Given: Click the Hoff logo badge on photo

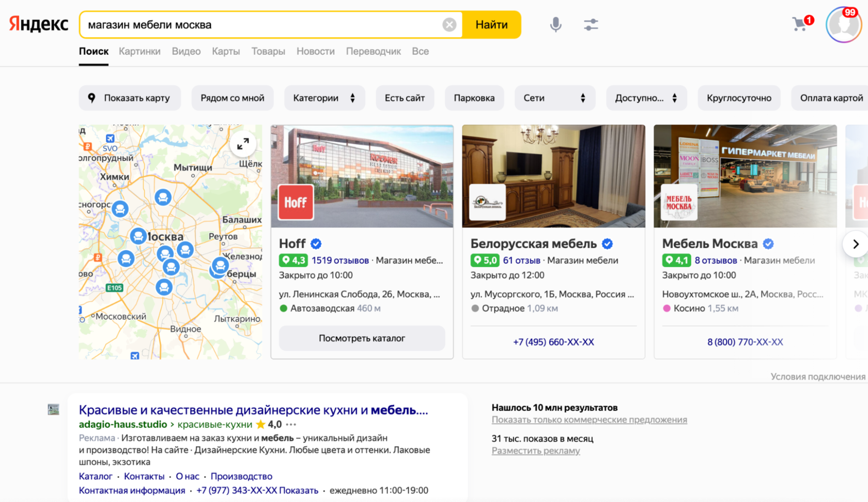Looking at the screenshot, I should (296, 202).
